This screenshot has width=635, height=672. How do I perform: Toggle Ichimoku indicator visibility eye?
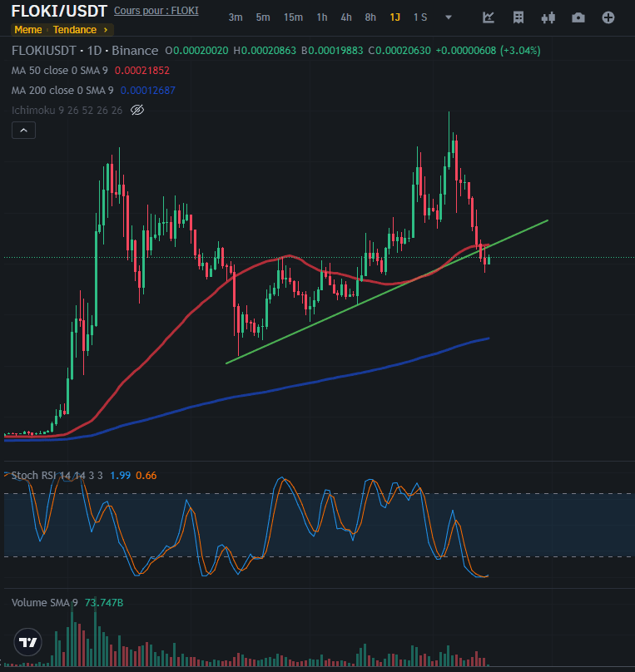coord(137,110)
